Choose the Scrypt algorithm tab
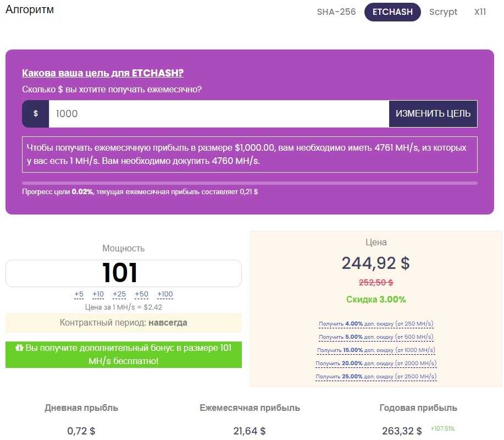This screenshot has width=504, height=440. tap(443, 12)
